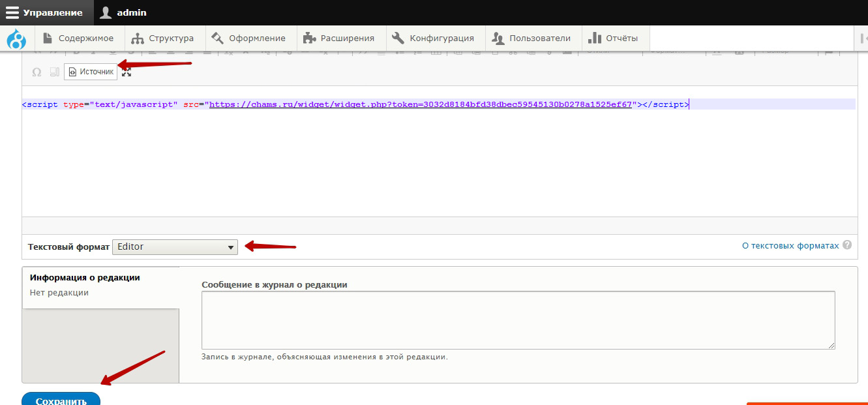This screenshot has height=405, width=868.
Task: Click in the revision log message textarea
Action: click(518, 320)
